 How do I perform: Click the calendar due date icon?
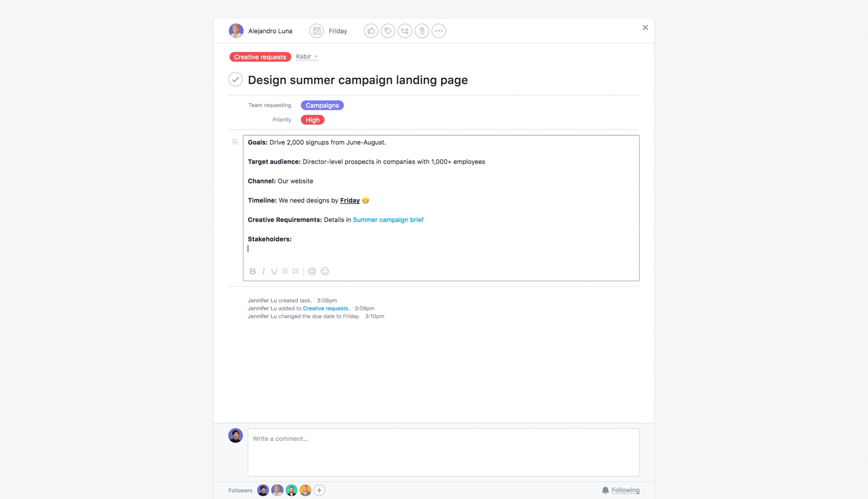point(317,31)
